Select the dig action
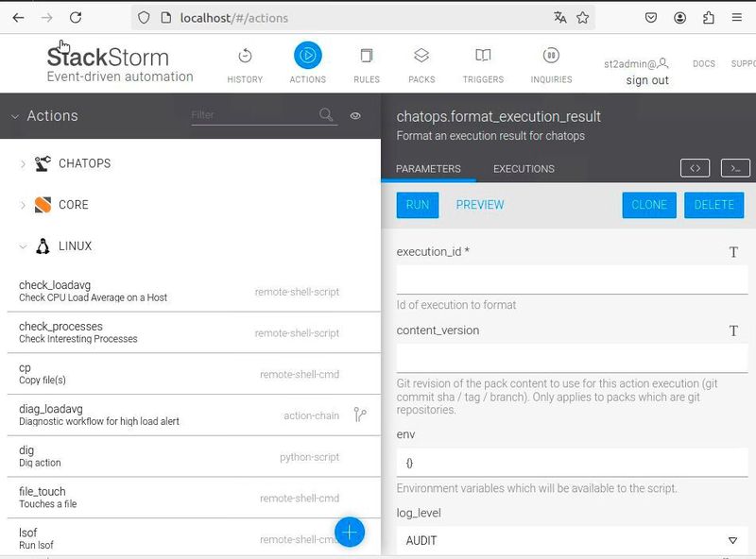The width and height of the screenshot is (756, 559). coord(194,456)
